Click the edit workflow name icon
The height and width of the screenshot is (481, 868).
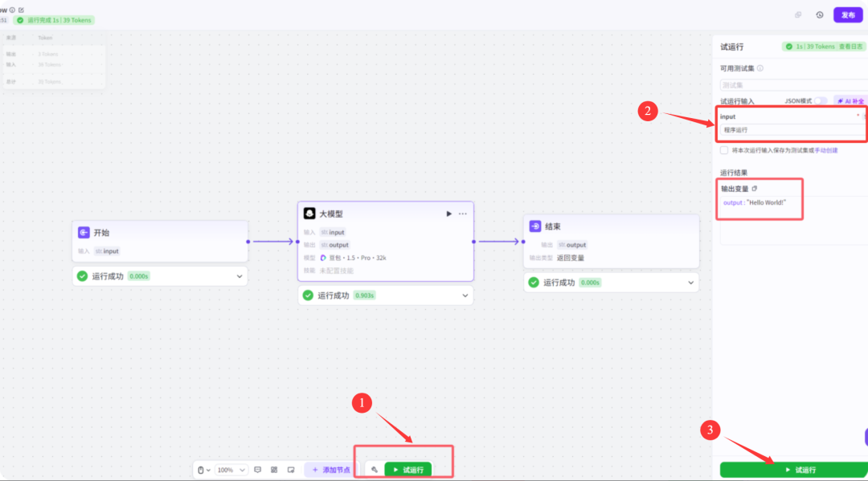click(21, 10)
